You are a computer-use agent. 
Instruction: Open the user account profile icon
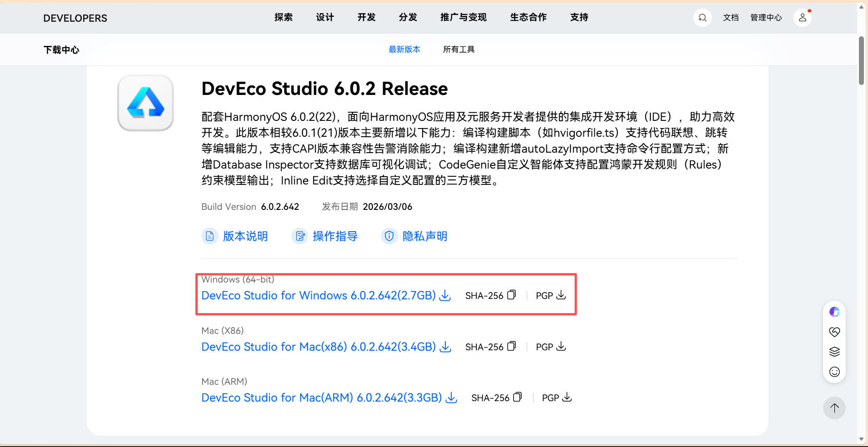803,18
